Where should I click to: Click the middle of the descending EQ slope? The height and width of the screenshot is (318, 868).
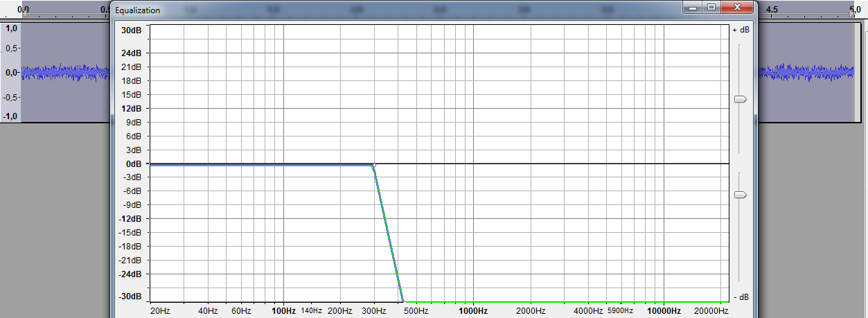pos(388,233)
